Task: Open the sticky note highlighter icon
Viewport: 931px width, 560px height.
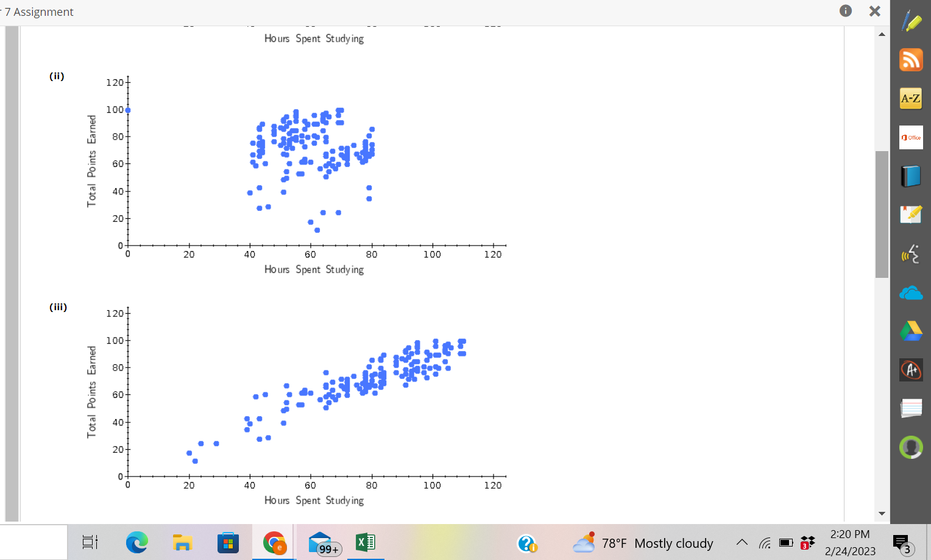Action: coord(911,214)
